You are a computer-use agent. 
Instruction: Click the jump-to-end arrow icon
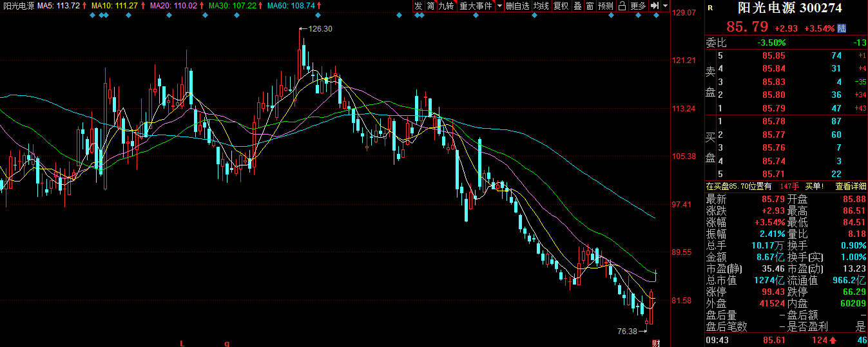tap(654, 6)
